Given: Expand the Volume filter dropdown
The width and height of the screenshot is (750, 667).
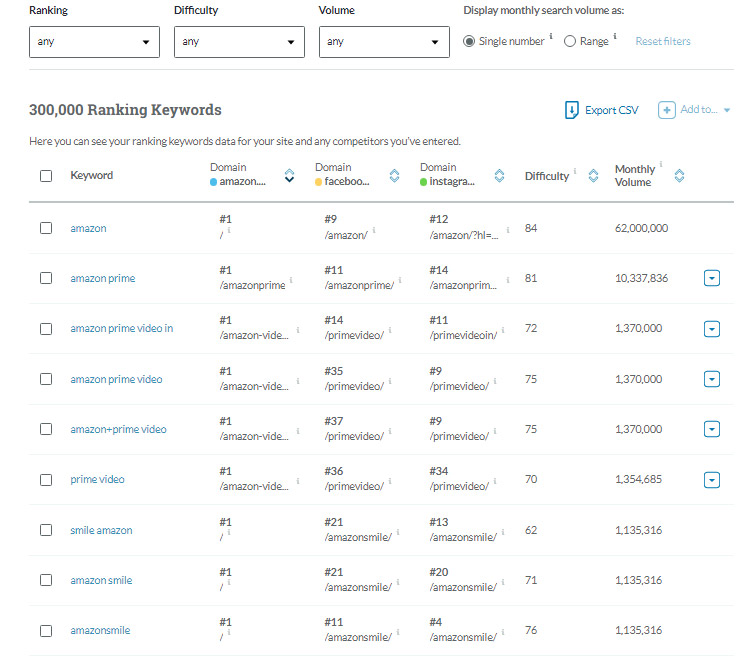Looking at the screenshot, I should [x=384, y=42].
